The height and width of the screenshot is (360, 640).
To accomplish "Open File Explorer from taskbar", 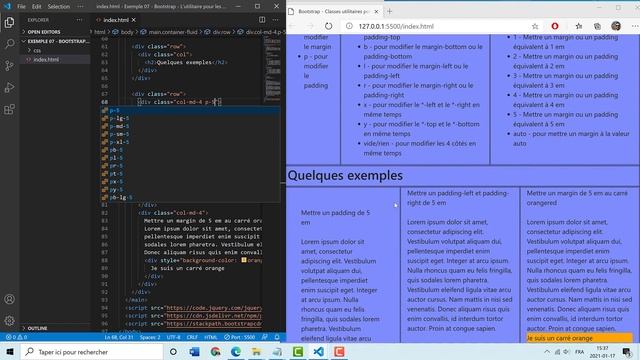I will click(x=256, y=352).
